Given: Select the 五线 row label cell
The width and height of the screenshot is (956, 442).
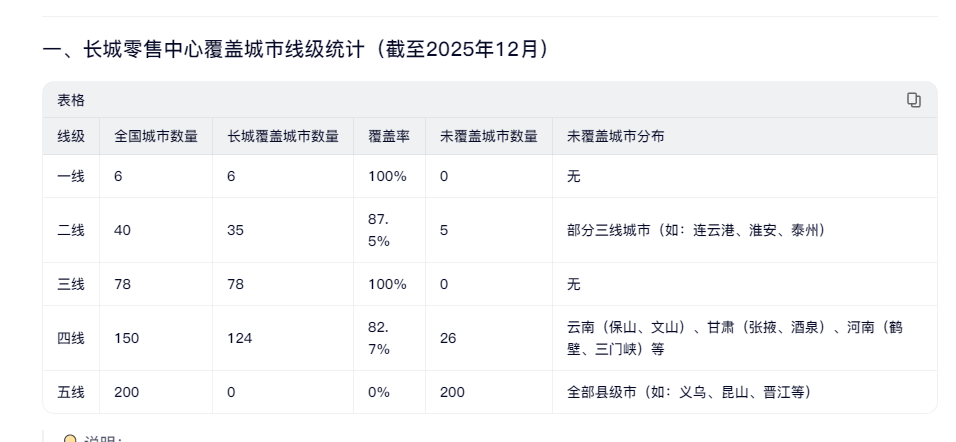Looking at the screenshot, I should [x=71, y=392].
